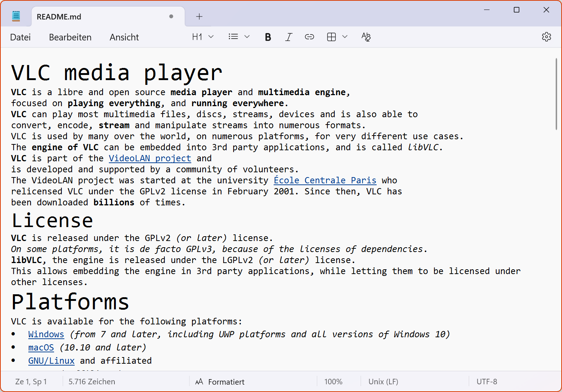Open the H1 heading dropdown
Image resolution: width=562 pixels, height=392 pixels.
[x=203, y=37]
